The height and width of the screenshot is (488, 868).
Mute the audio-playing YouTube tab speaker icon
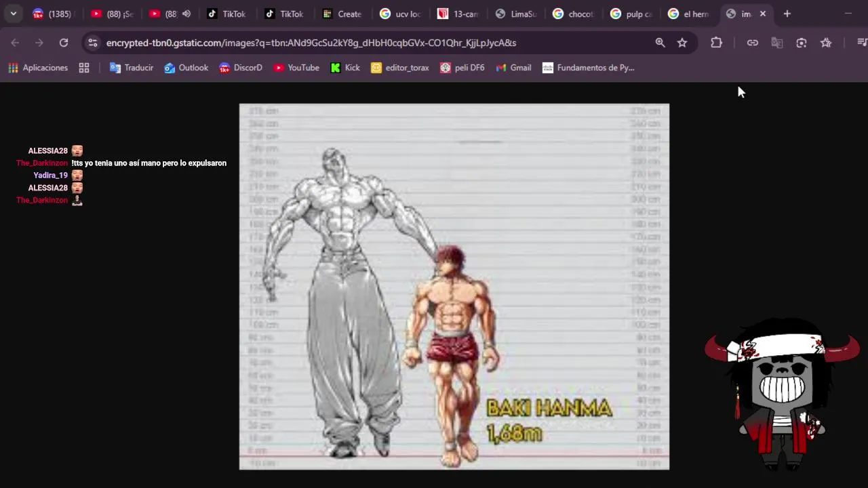click(x=186, y=14)
